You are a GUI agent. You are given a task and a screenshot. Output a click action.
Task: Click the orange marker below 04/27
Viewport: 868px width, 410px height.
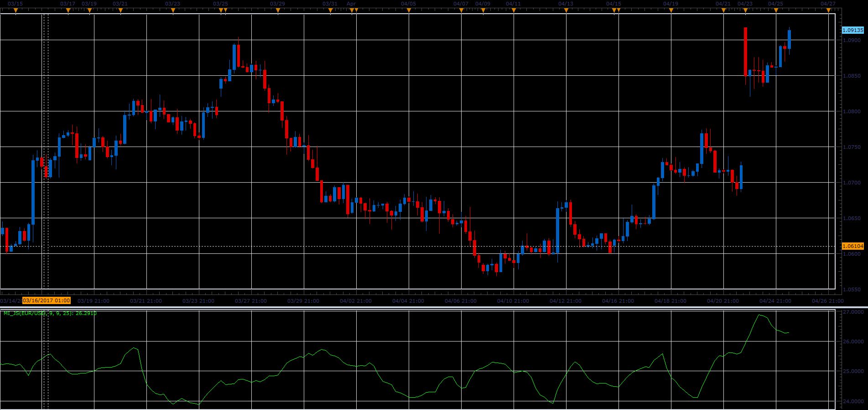coord(828,11)
